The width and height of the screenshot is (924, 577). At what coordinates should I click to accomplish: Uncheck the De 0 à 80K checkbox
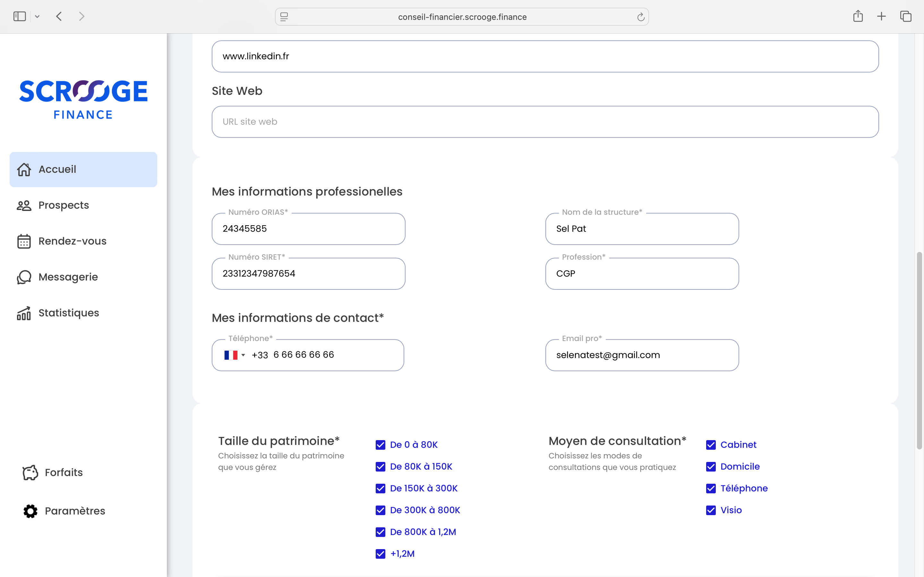(x=380, y=445)
